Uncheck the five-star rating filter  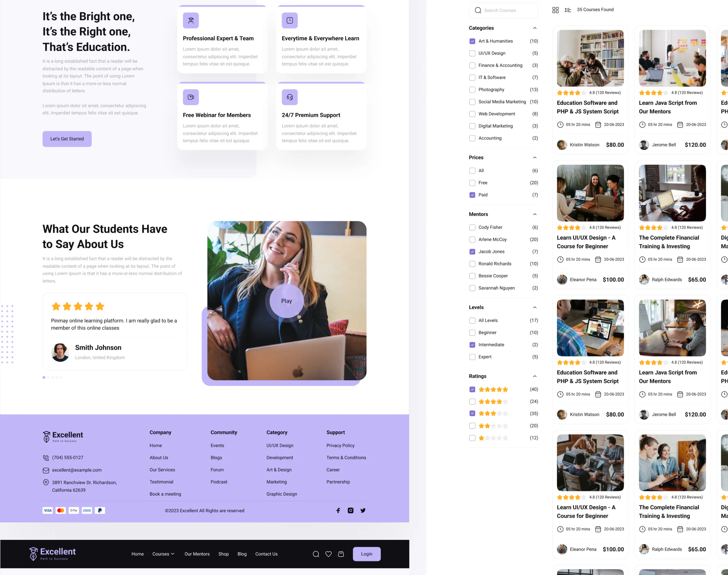[472, 390]
